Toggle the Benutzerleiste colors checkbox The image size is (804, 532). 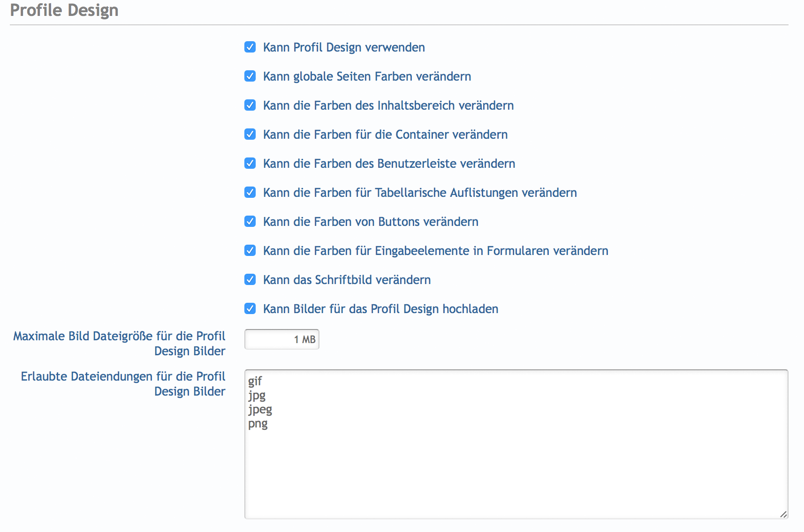tap(250, 164)
